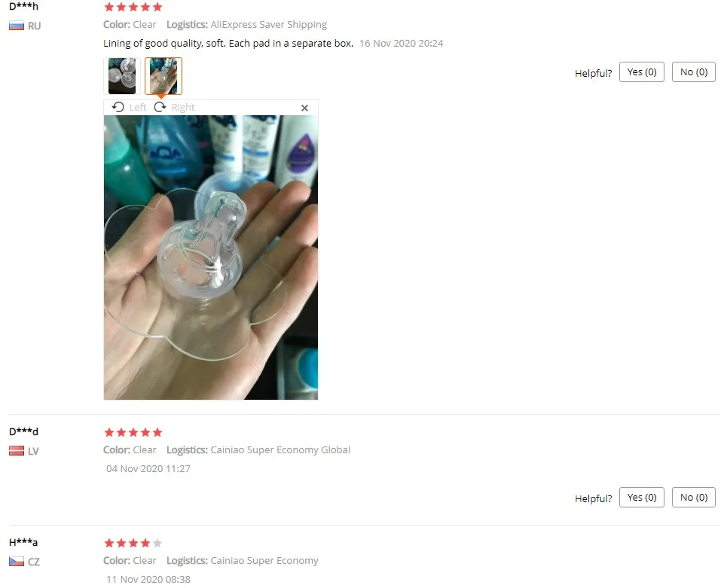Open the first review photo thumbnail
This screenshot has height=588, width=724.
coord(122,76)
